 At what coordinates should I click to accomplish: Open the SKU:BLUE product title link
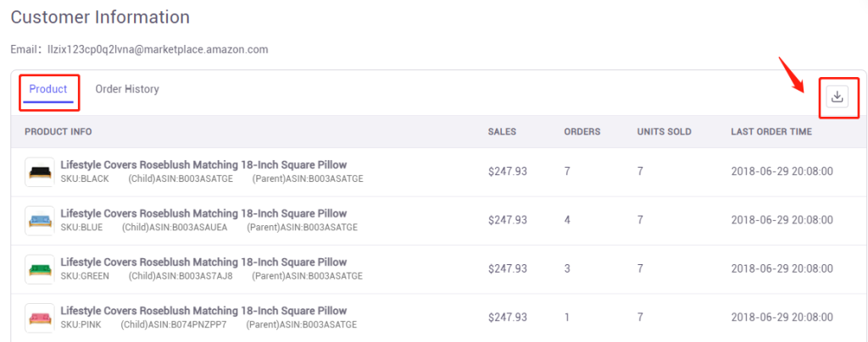point(203,213)
